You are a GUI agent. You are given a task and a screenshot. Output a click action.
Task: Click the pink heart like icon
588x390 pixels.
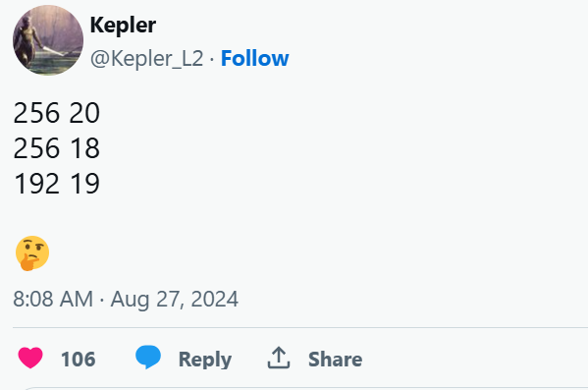point(30,359)
